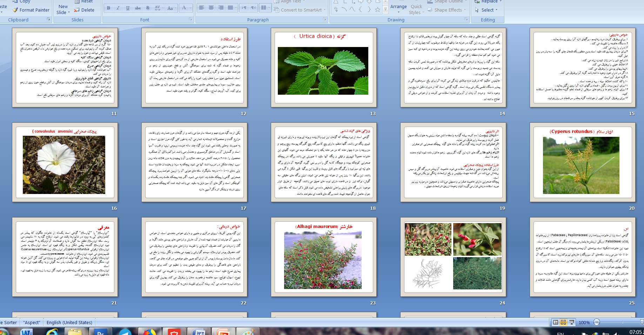Pick the Right Brace shape
644x335 pixels.
369,9
